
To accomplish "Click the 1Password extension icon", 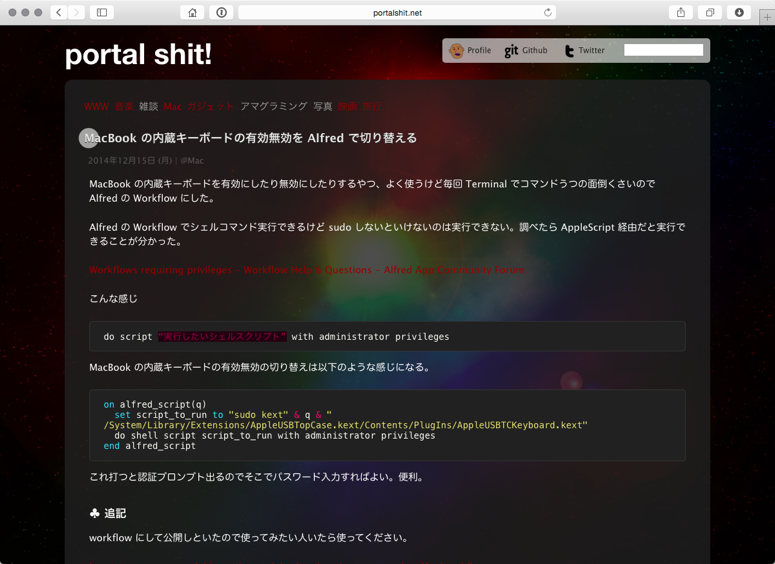I will tap(221, 12).
